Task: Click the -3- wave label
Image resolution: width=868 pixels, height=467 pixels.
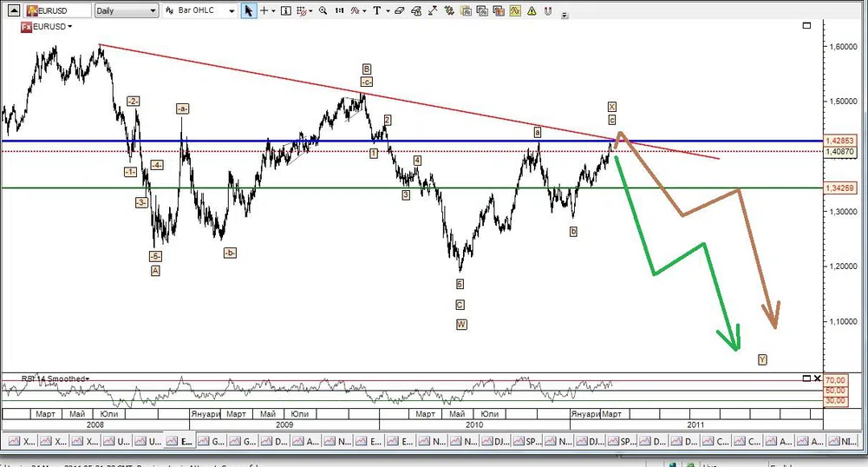Action: pyautogui.click(x=141, y=203)
